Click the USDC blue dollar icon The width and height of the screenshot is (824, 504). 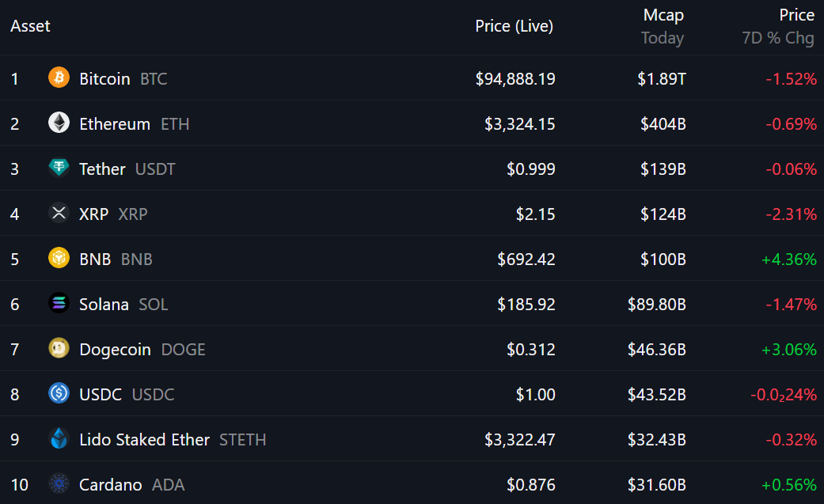[x=59, y=394]
